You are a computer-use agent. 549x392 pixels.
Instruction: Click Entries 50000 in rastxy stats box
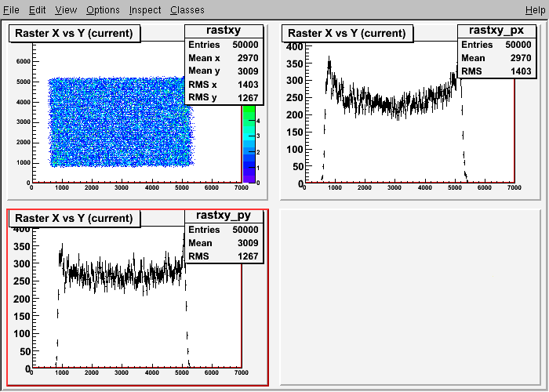click(224, 45)
